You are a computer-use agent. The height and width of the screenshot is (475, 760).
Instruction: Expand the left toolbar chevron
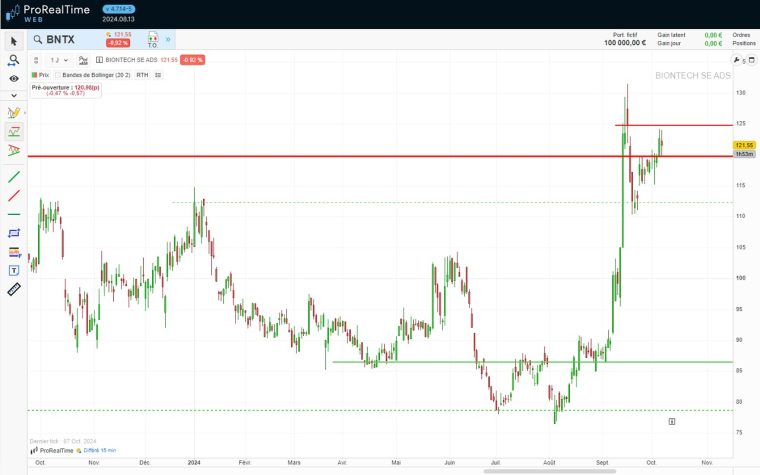[14, 95]
